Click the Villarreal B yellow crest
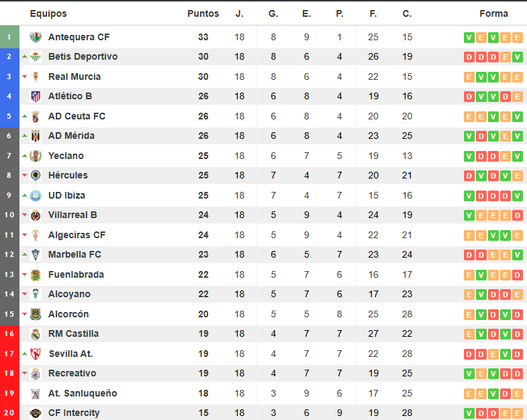The width and height of the screenshot is (527, 420). (36, 215)
